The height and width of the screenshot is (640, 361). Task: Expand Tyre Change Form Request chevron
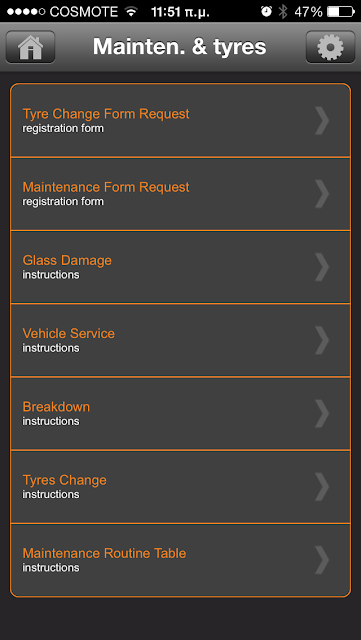[322, 120]
